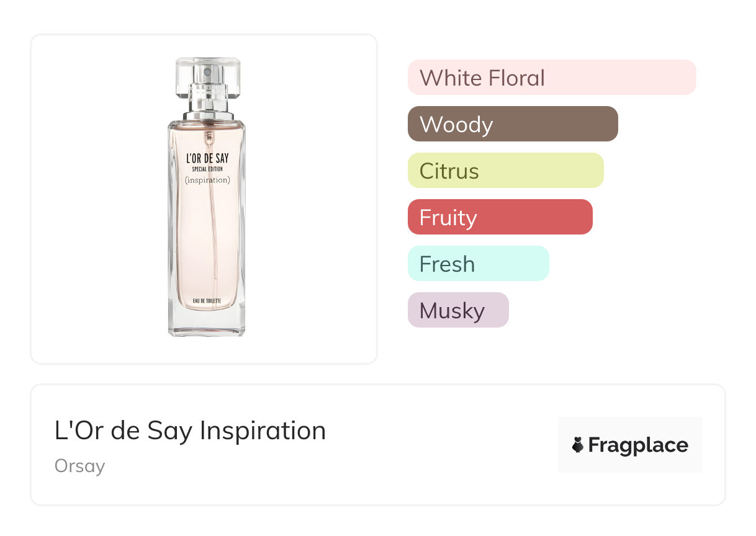Select the brown Woody accord bar
The width and height of the screenshot is (756, 536).
(x=512, y=124)
